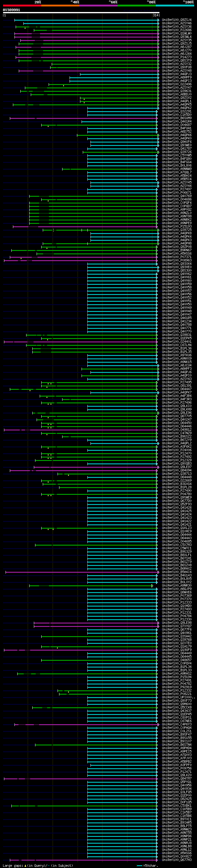Select the UniRef100_Q32291 label
Image resolution: width=197 pixels, height=868 pixels.
[x=177, y=111]
